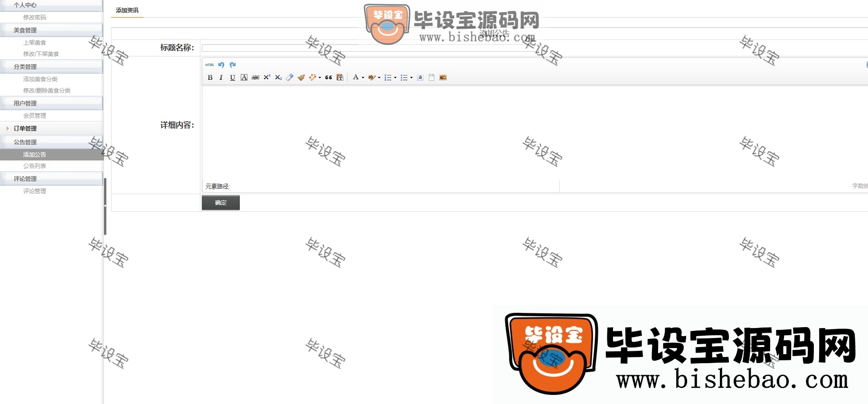This screenshot has height=404, width=868.
Task: Click the redo arrow icon
Action: pos(233,65)
